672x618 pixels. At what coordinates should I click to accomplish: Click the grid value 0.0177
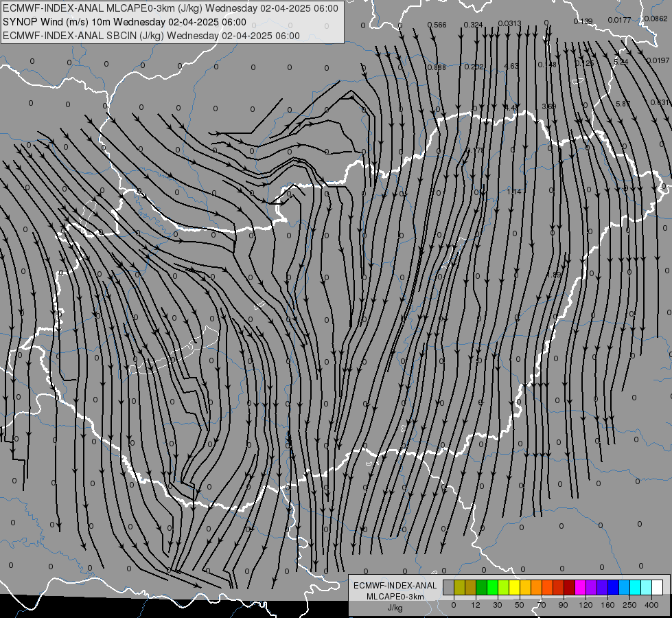[619, 20]
